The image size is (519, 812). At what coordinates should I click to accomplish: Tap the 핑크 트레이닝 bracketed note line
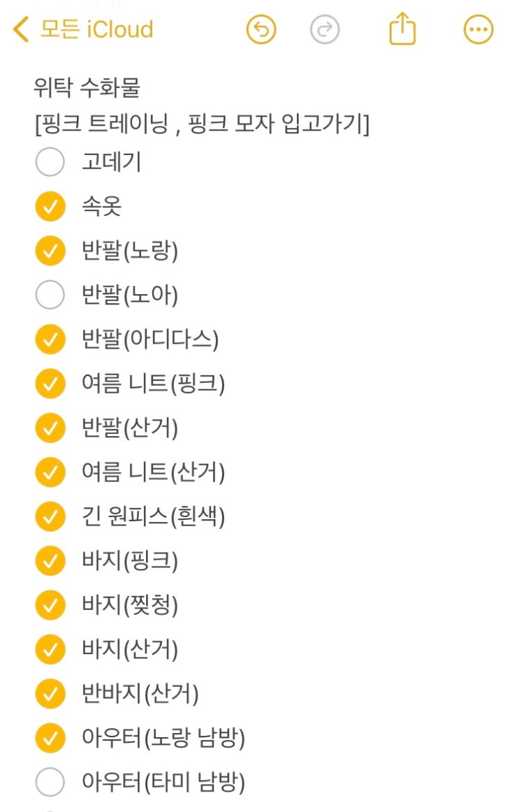(x=202, y=124)
